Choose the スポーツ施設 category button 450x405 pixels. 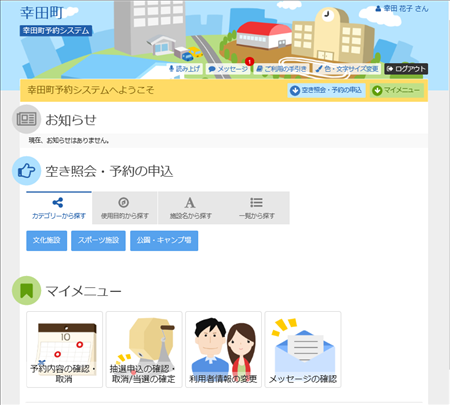pos(98,240)
